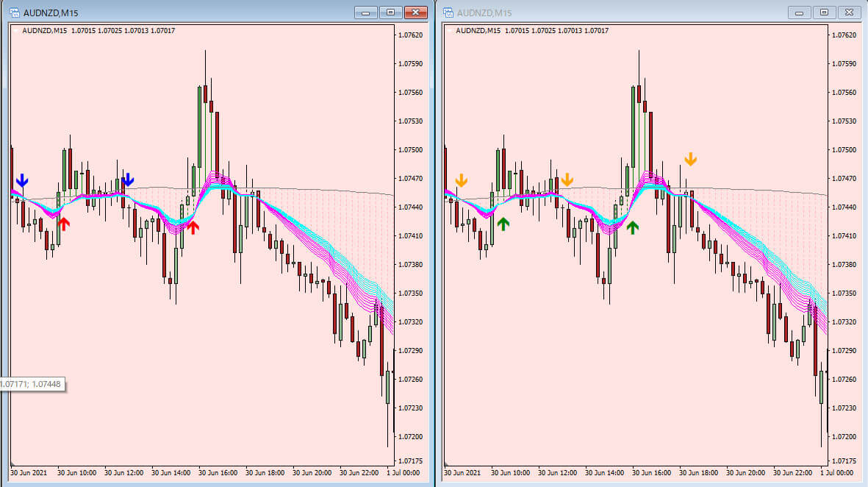The height and width of the screenshot is (487, 868).
Task: Click the OHLC header line inside the left chart
Action: [98, 30]
